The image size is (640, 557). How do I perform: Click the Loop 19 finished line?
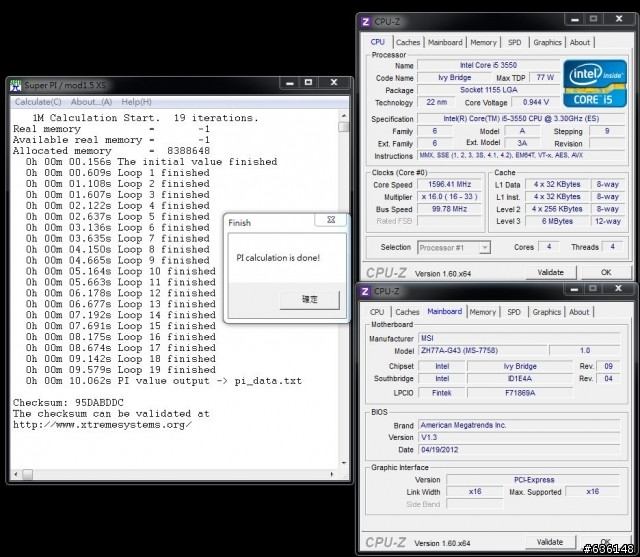tap(121, 370)
